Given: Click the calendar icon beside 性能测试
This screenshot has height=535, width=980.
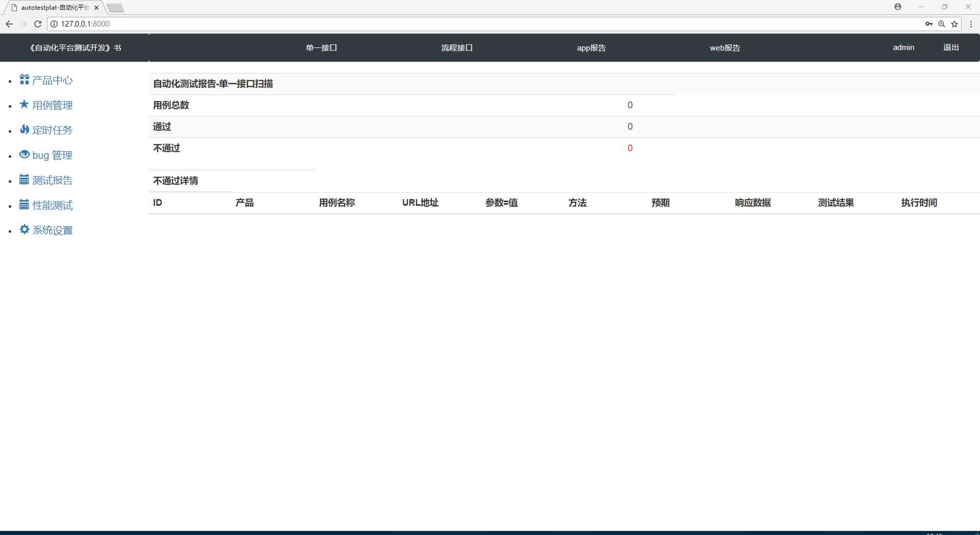Looking at the screenshot, I should (x=24, y=204).
